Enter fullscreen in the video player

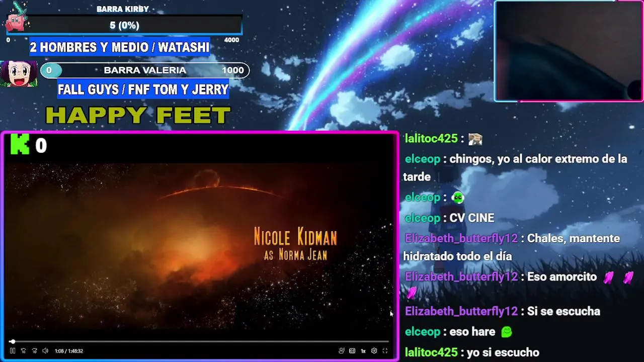click(x=385, y=351)
